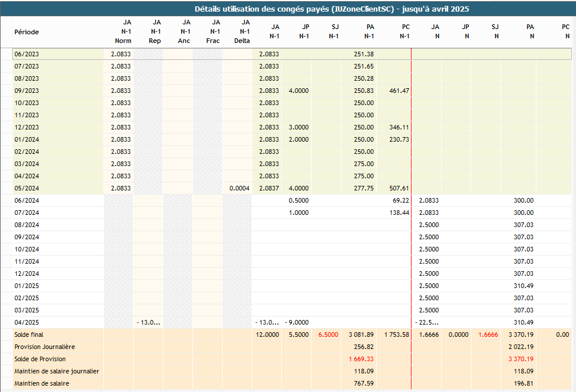Select the 767.59 Maintien de salaire value

click(x=364, y=383)
